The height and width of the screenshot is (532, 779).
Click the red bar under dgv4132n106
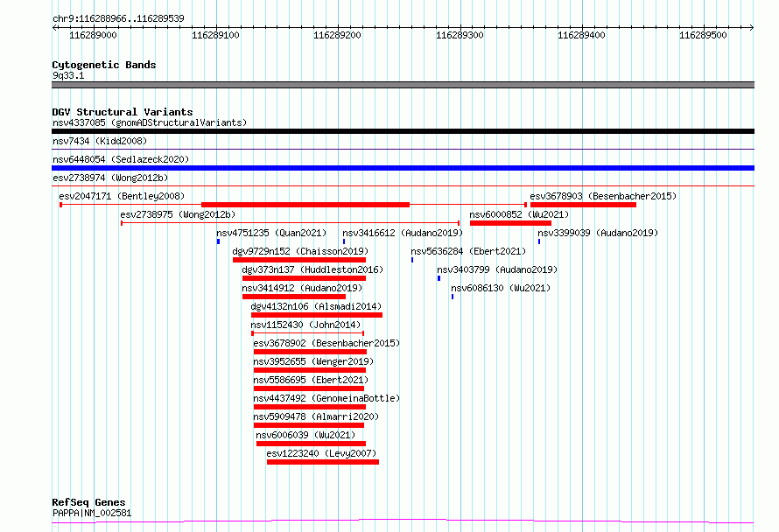tap(317, 315)
